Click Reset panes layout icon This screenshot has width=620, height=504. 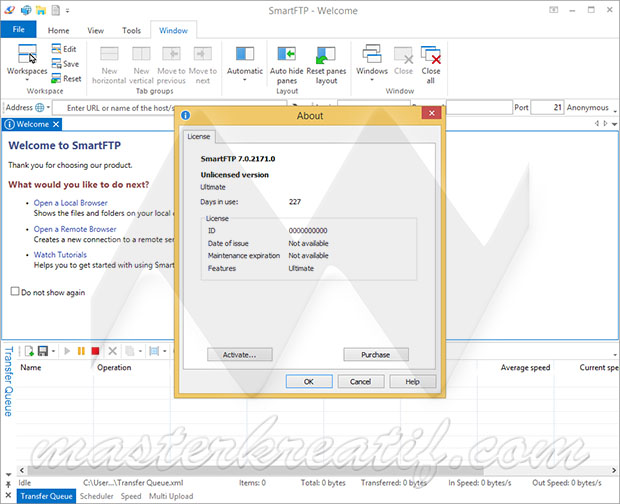[x=326, y=55]
